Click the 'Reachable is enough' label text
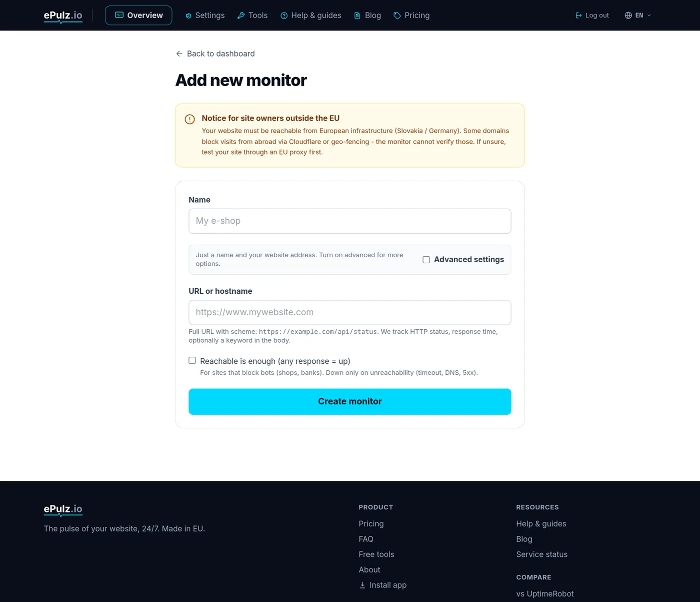 (275, 361)
